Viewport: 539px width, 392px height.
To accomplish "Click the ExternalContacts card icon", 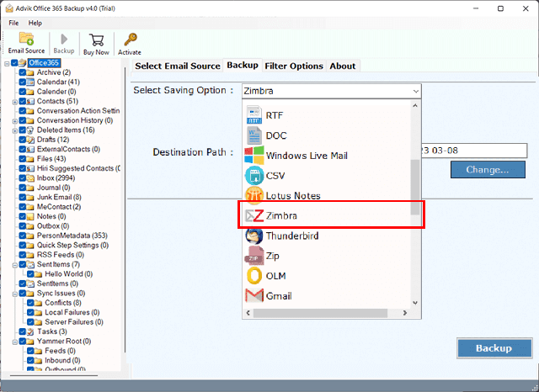I will [x=30, y=150].
